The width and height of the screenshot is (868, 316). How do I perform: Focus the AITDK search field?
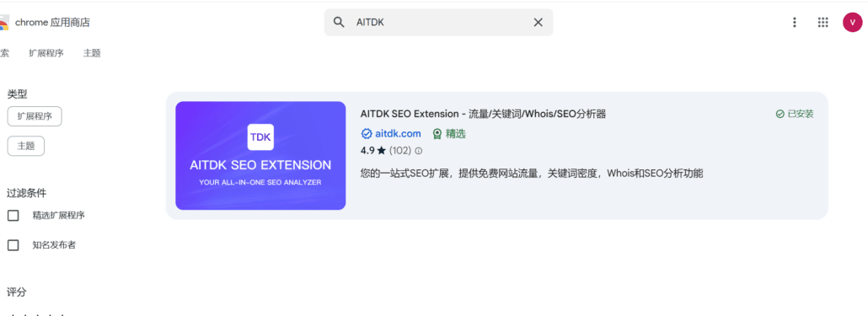438,22
